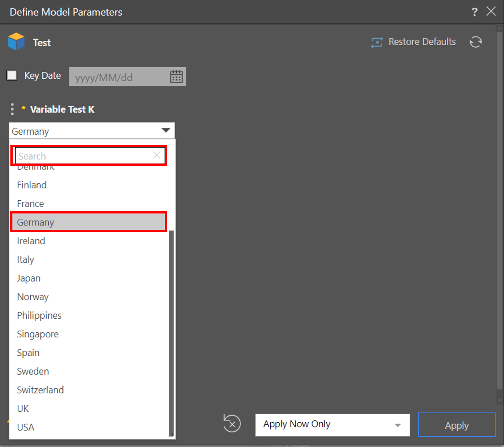The height and width of the screenshot is (447, 504).
Task: Open the Variable Test K options dots
Action: pyautogui.click(x=12, y=109)
